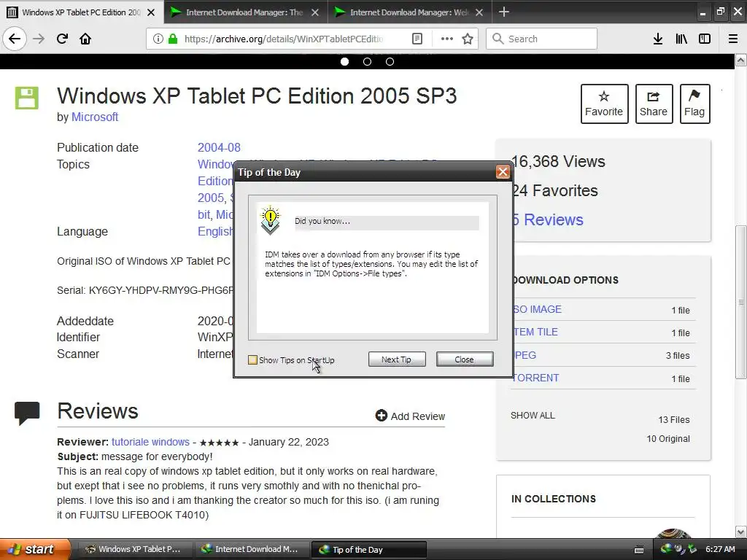Viewport: 747px width, 560px height.
Task: Show site information icon in address bar
Action: click(158, 39)
